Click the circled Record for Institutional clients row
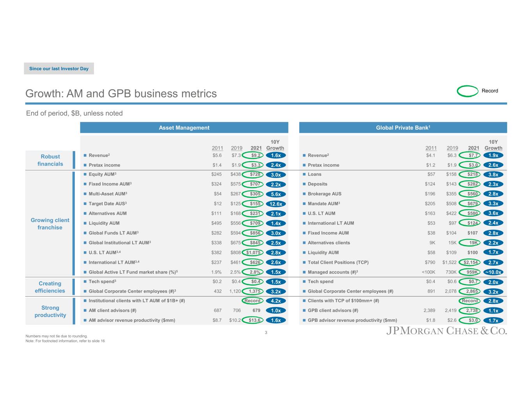This screenshot has width=532, height=411. click(x=252, y=301)
